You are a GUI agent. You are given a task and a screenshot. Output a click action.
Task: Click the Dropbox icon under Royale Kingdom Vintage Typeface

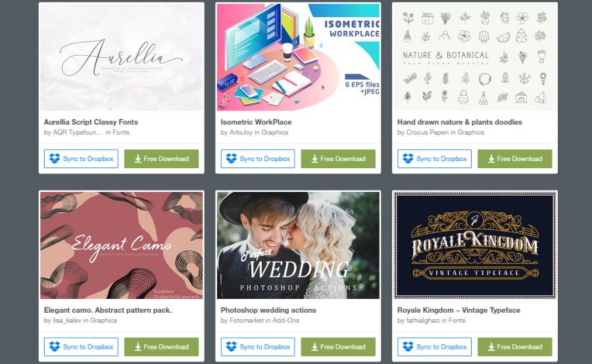pos(408,346)
